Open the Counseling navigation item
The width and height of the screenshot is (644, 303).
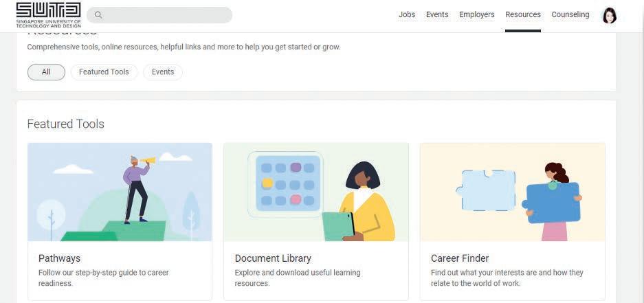point(570,14)
